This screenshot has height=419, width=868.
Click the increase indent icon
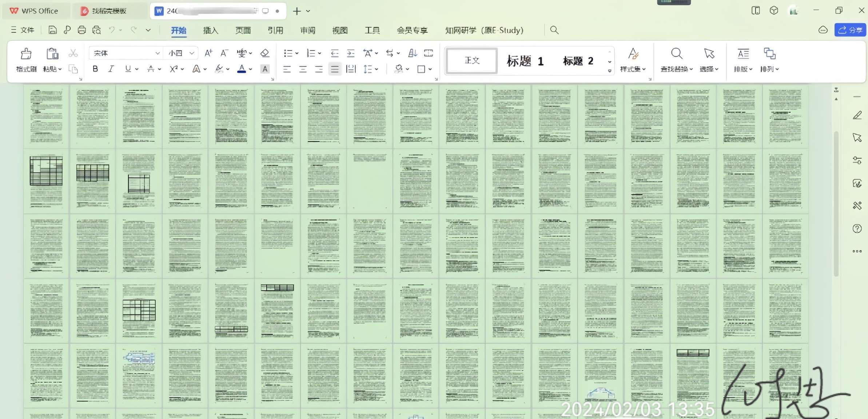[x=350, y=53]
